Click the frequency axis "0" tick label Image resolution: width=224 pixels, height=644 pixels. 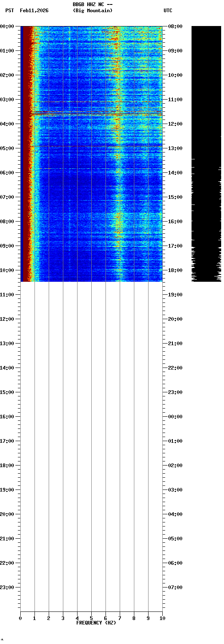click(20, 618)
